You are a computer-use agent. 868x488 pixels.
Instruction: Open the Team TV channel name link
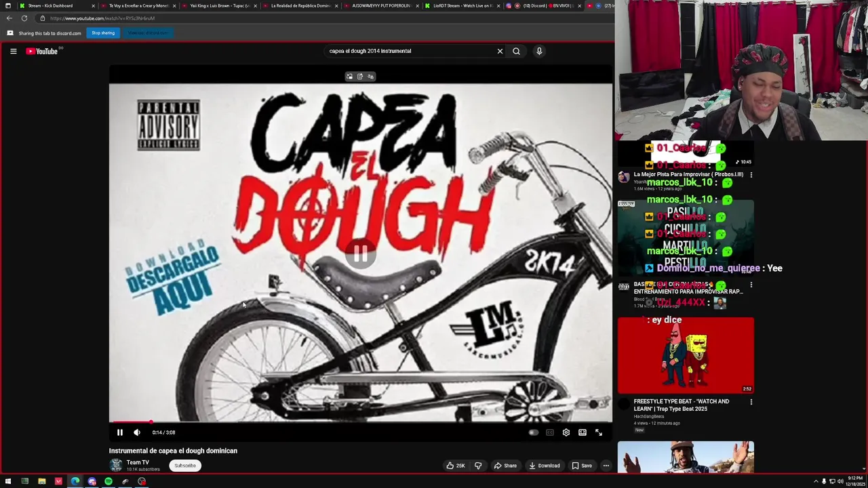click(138, 462)
